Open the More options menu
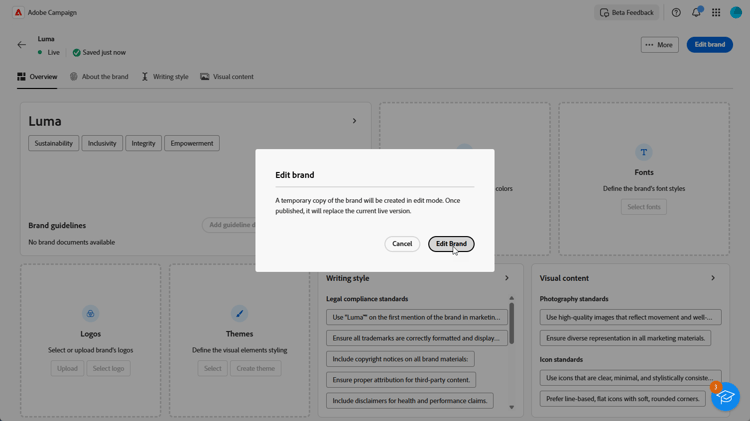This screenshot has width=750, height=421. click(660, 44)
